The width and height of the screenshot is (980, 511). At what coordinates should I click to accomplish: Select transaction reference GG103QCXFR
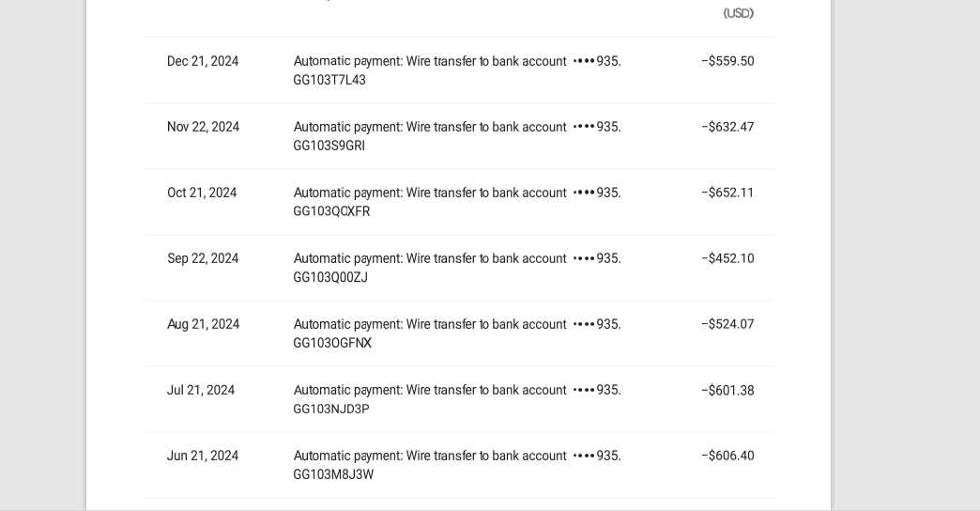click(332, 211)
